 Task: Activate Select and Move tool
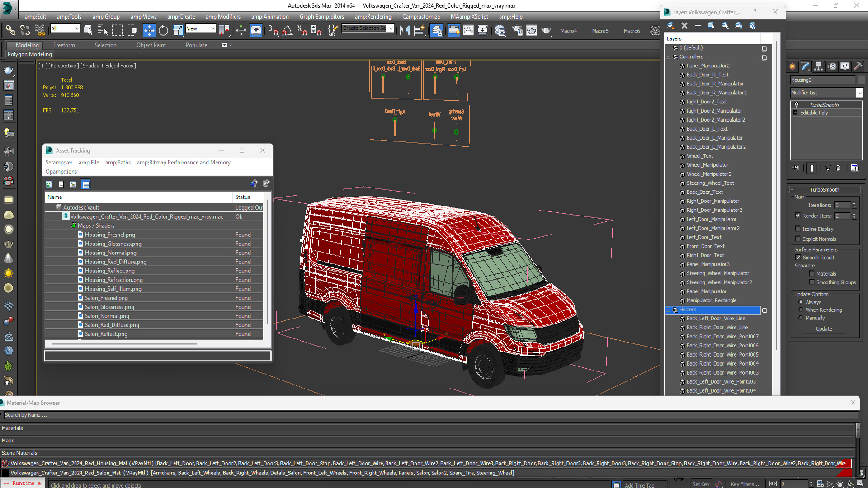click(x=149, y=30)
